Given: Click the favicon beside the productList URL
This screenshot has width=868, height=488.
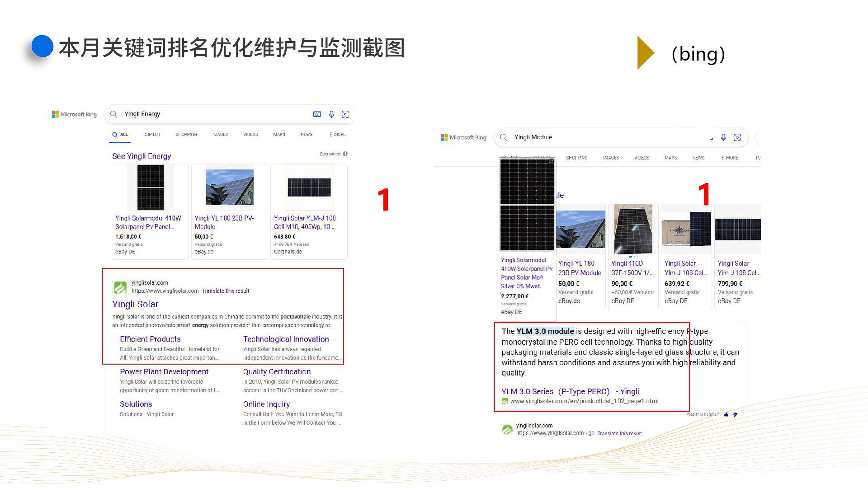Looking at the screenshot, I should (x=505, y=401).
